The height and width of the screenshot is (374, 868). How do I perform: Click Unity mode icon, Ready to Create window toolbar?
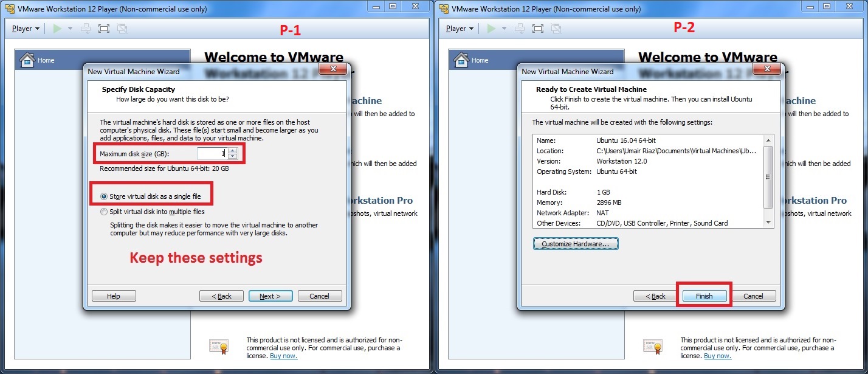pyautogui.click(x=556, y=29)
